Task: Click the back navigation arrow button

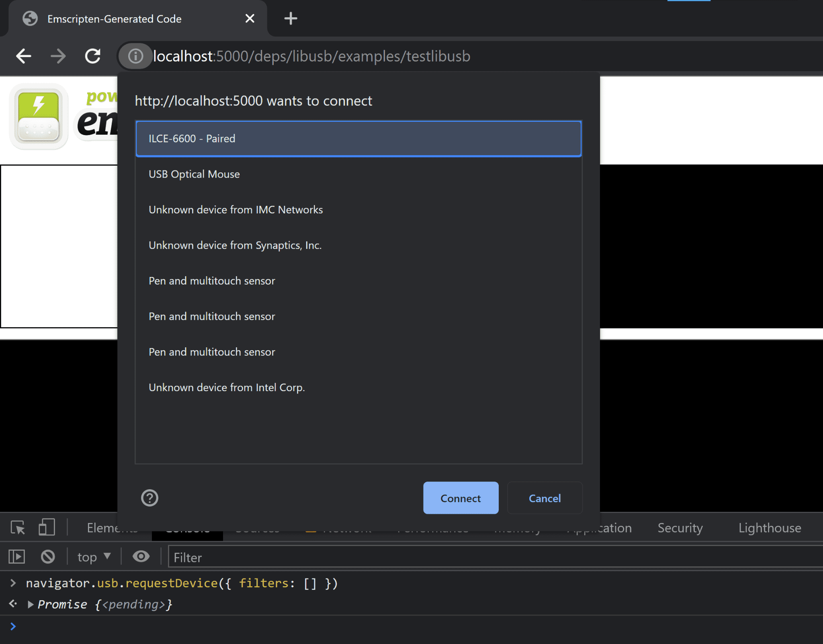Action: [x=24, y=55]
